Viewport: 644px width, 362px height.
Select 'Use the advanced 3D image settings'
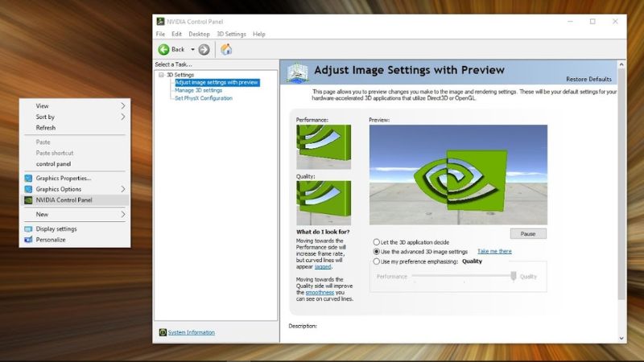coord(377,251)
